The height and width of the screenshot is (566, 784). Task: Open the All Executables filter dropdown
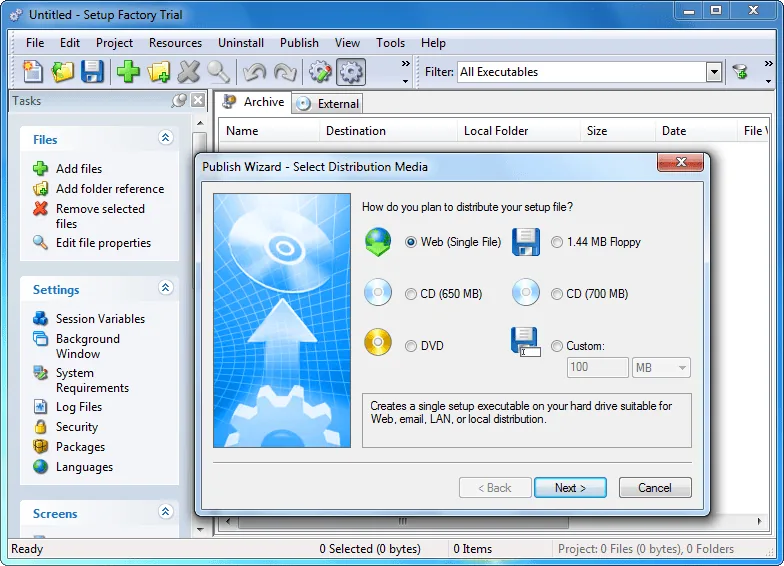[714, 72]
